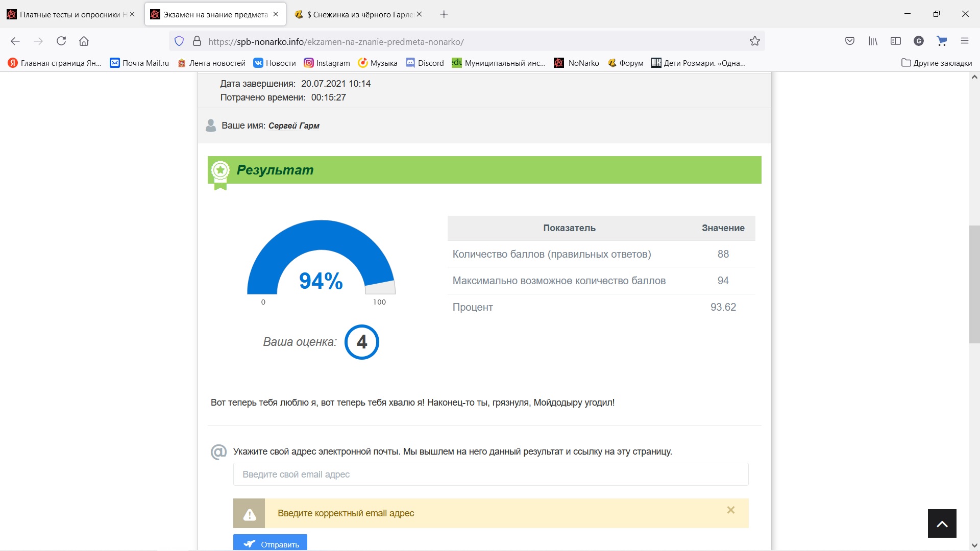980x551 pixels.
Task: Click the email address input field
Action: (x=491, y=474)
